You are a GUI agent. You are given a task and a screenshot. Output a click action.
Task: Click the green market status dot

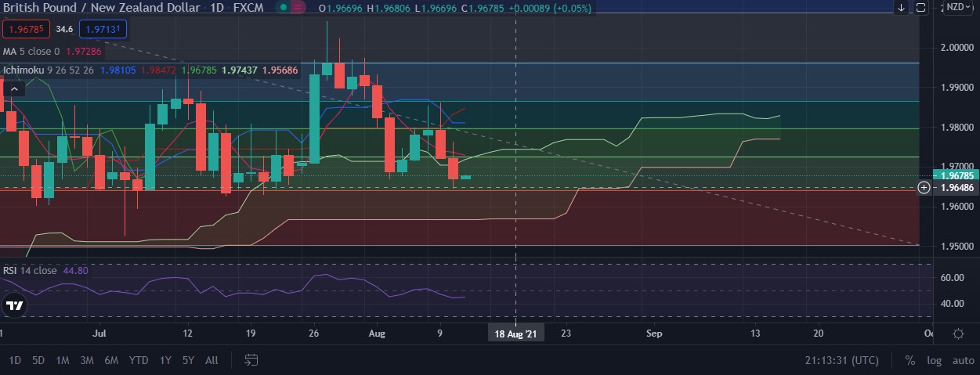point(283,7)
